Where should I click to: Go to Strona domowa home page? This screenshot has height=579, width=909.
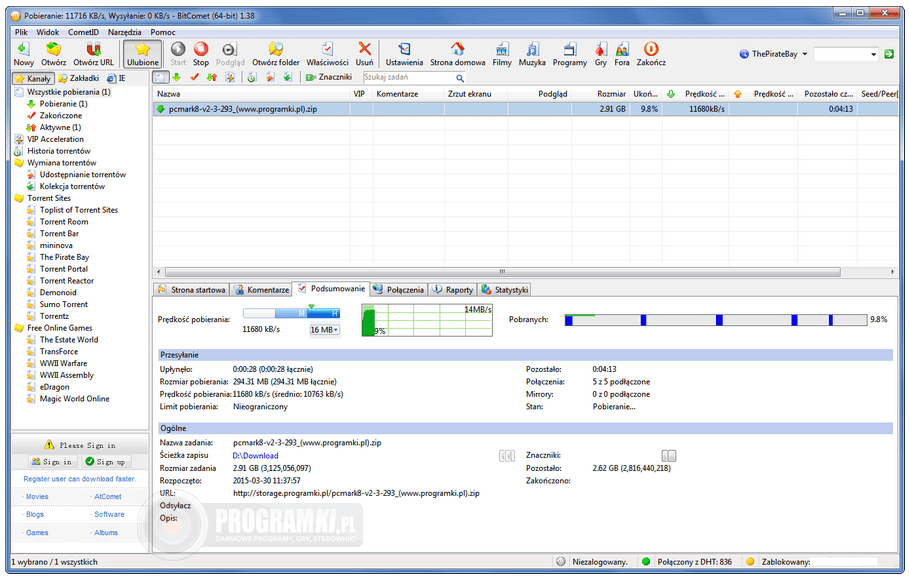coord(457,54)
